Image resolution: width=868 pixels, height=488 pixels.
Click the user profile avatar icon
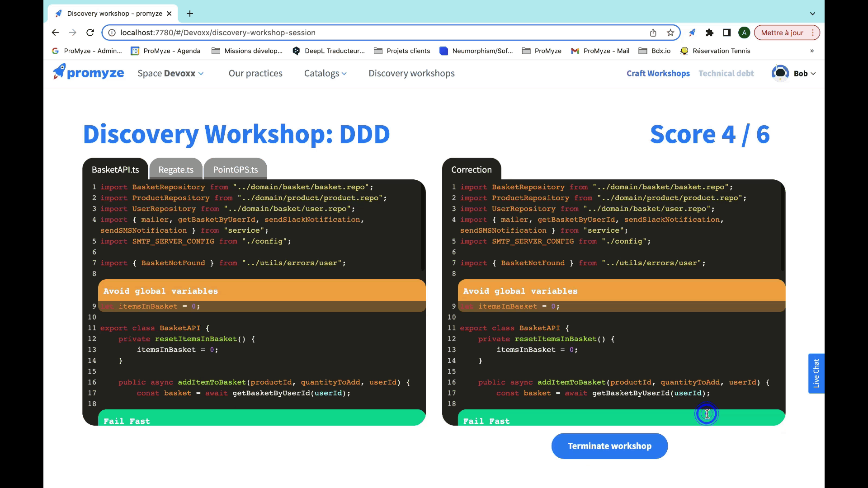click(780, 73)
